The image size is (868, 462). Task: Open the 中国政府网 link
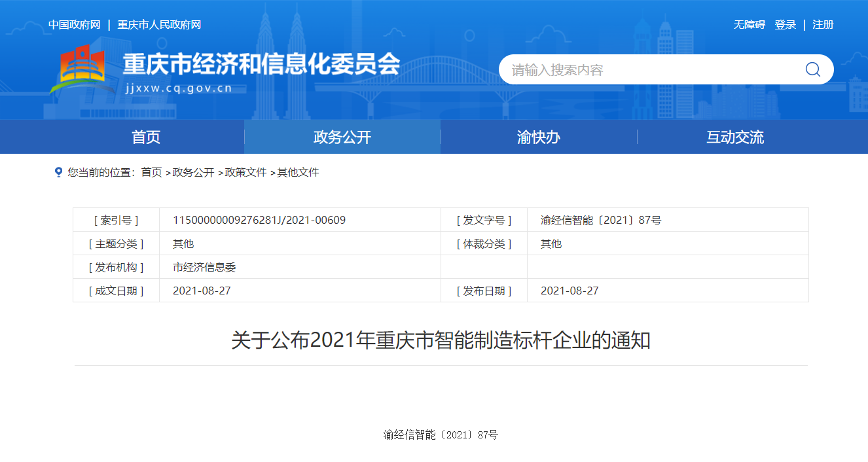(74, 25)
